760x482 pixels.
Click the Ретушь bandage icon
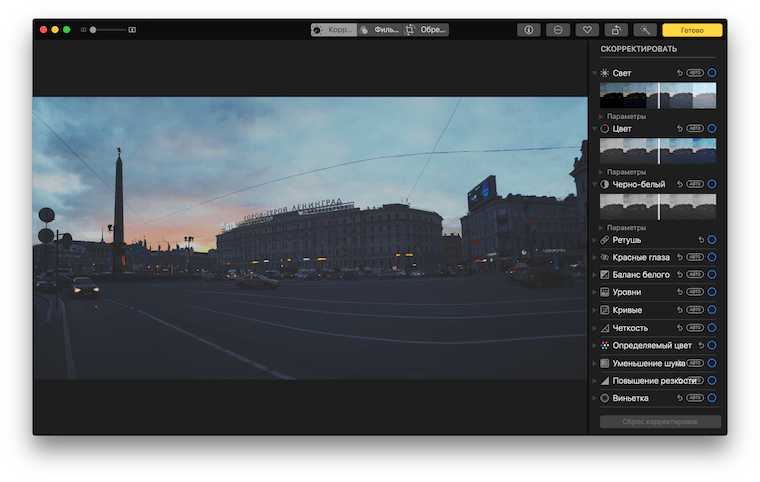click(605, 240)
